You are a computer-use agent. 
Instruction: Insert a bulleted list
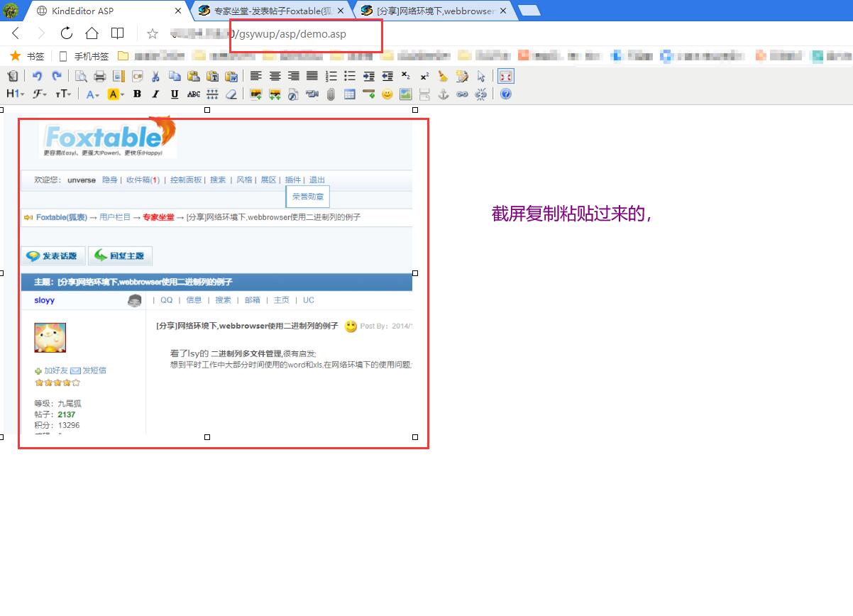pos(349,76)
